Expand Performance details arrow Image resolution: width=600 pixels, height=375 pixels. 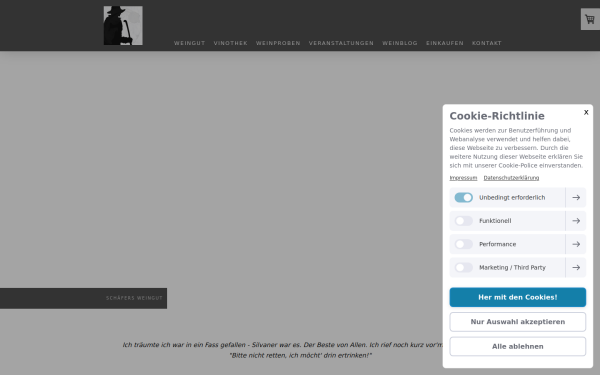pyautogui.click(x=576, y=244)
